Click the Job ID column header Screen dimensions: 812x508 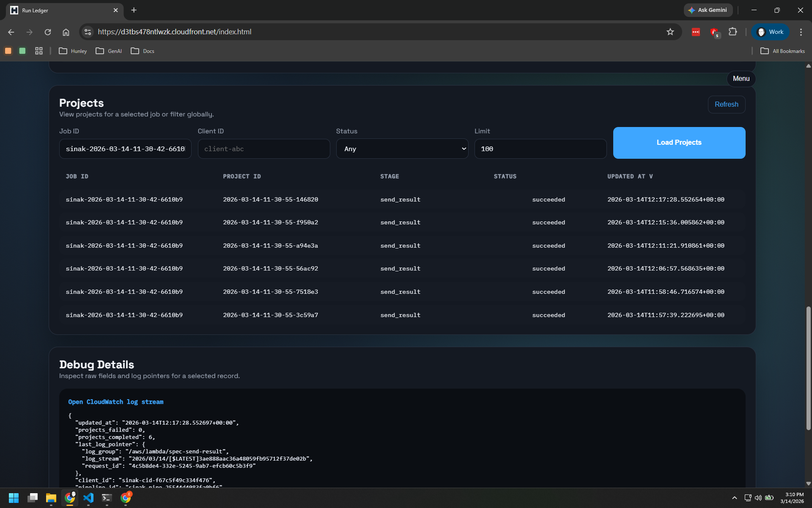tap(77, 177)
